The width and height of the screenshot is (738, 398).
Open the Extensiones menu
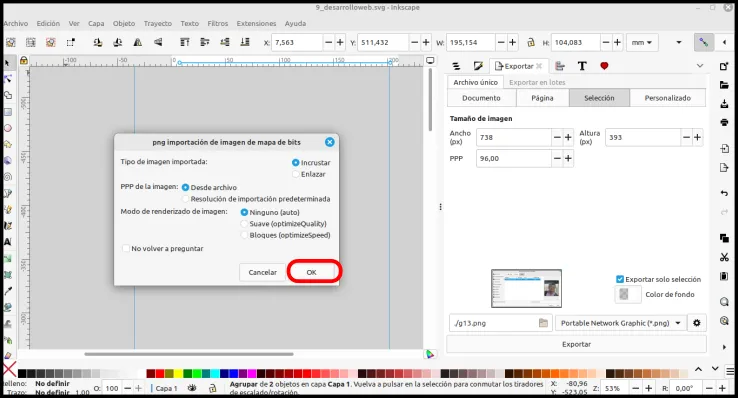[x=256, y=23]
